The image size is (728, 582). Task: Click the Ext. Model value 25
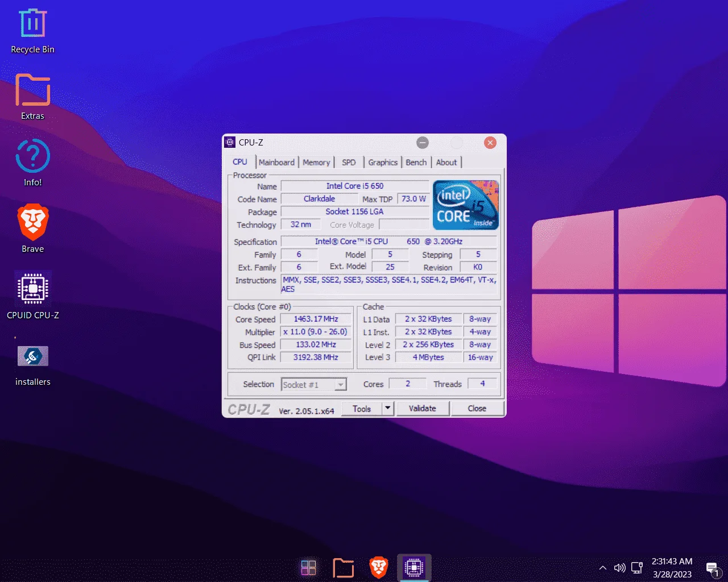[390, 267]
